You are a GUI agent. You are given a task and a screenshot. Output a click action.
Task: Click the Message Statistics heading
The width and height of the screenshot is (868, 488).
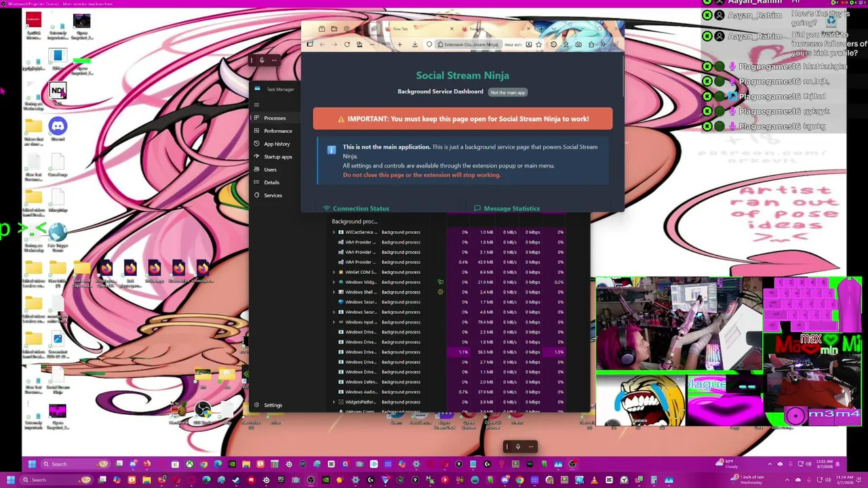coord(512,208)
